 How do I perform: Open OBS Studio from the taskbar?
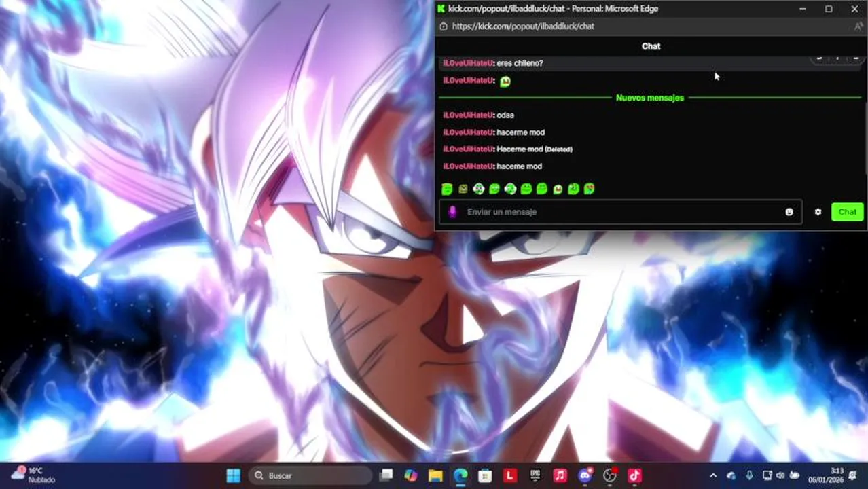(x=610, y=475)
